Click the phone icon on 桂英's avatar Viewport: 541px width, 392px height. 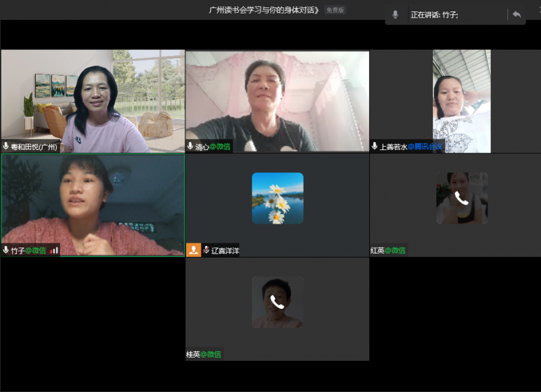click(277, 302)
